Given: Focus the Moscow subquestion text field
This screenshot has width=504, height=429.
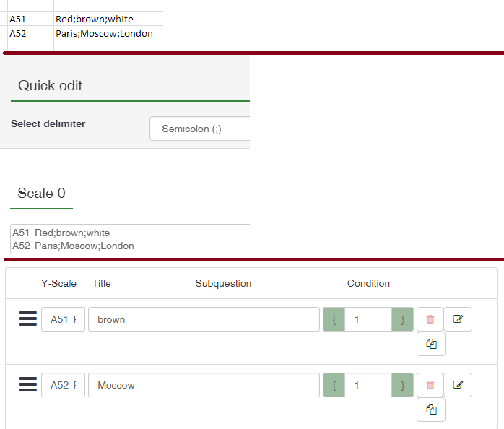Looking at the screenshot, I should tap(204, 385).
